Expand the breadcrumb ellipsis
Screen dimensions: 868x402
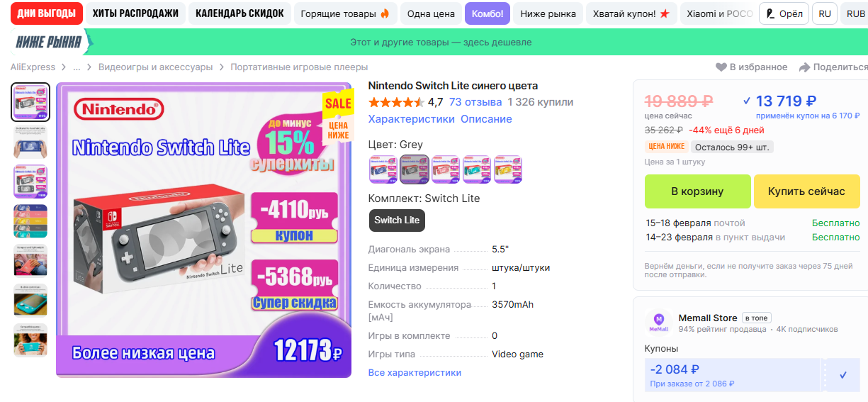[77, 67]
